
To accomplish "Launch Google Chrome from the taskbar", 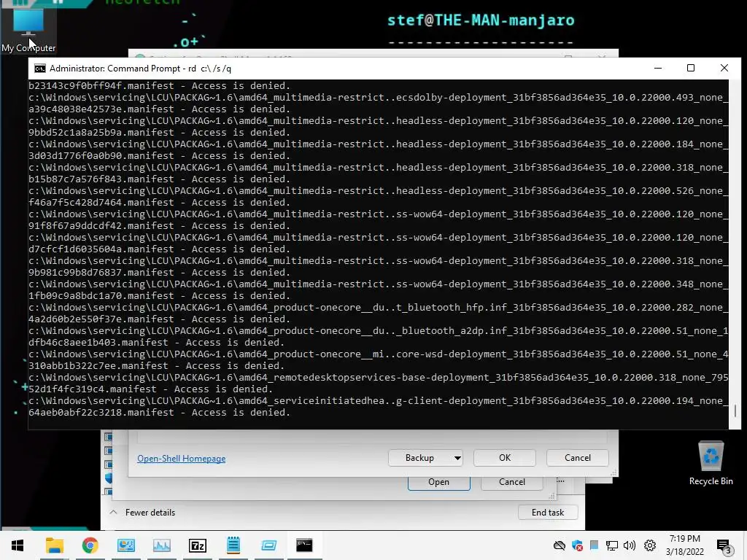I will point(90,545).
